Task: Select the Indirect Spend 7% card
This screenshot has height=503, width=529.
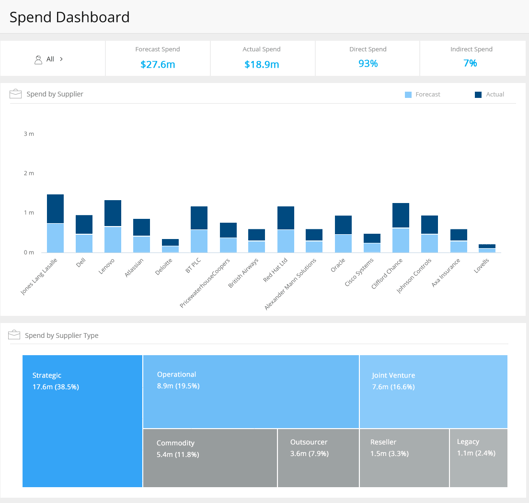Action: (472, 58)
